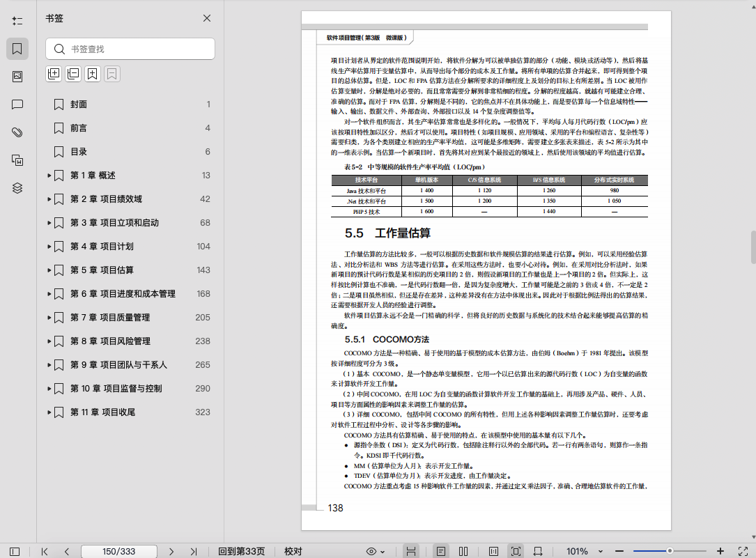Expand the 第 3 章 项目立项和启动 bookmark
Image resolution: width=756 pixels, height=558 pixels.
pos(49,223)
